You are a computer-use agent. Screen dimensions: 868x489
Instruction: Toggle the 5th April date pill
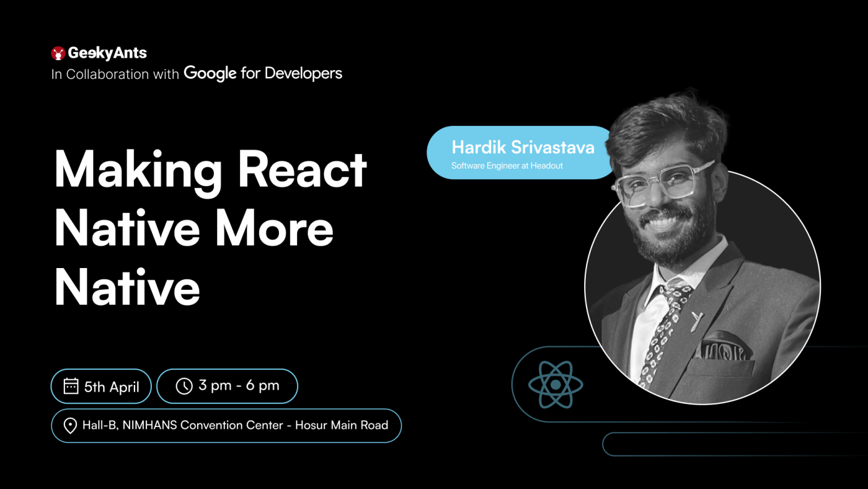[100, 386]
